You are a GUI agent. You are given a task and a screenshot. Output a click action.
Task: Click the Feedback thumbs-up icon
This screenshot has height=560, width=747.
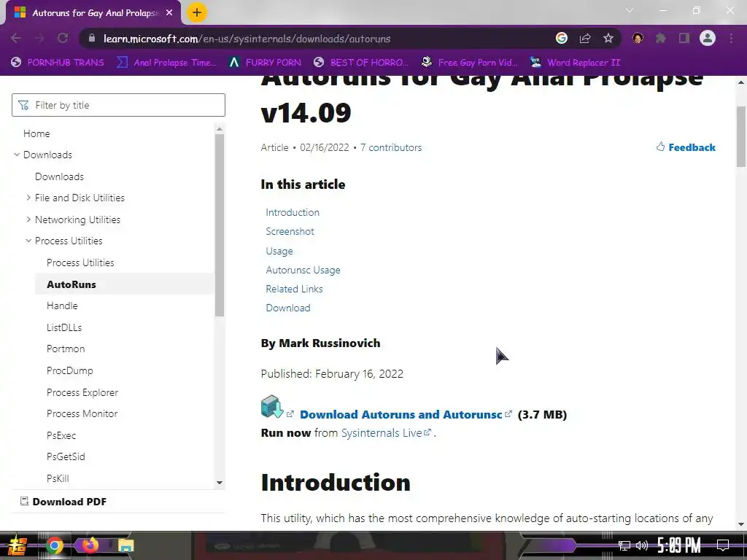[660, 147]
